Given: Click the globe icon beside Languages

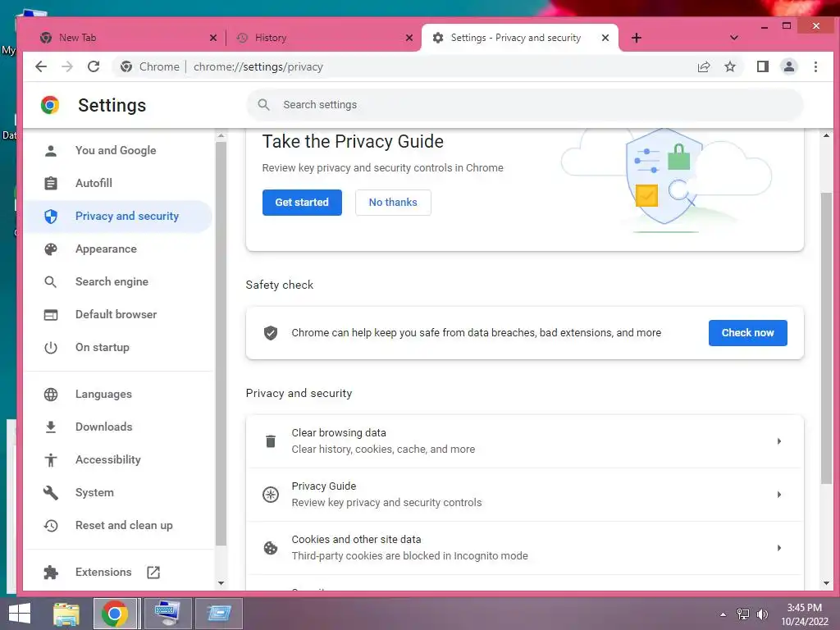Looking at the screenshot, I should click(51, 395).
